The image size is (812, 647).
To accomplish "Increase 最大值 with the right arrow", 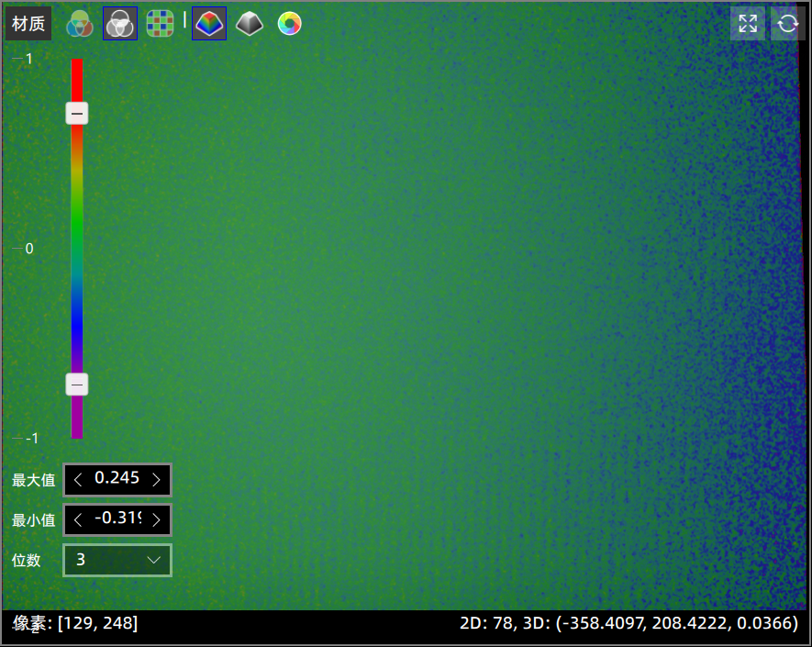I will pos(157,479).
